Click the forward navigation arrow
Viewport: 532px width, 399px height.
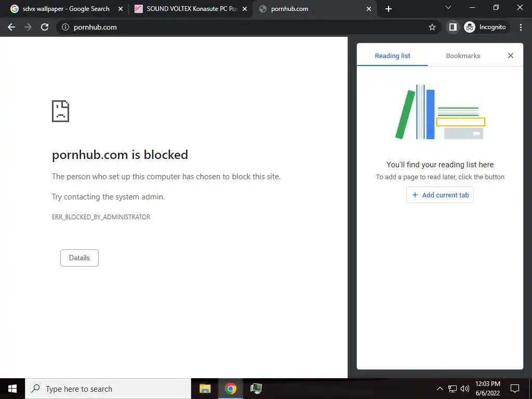pos(28,27)
